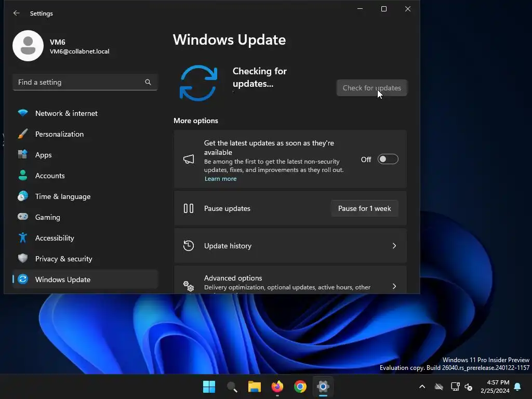Open the Learn more link

pos(220,179)
